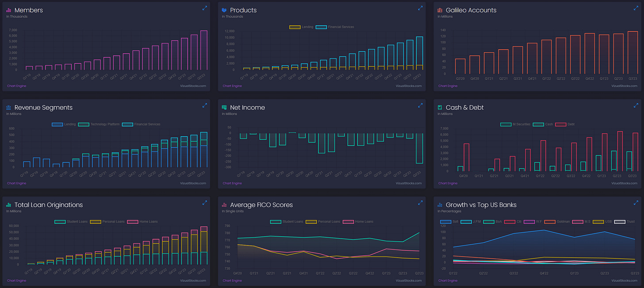
Task: Expand the Average FICO Scores chart
Action: (x=421, y=203)
